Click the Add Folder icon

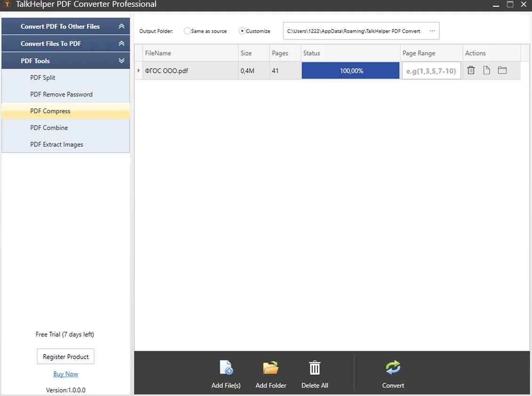(270, 367)
